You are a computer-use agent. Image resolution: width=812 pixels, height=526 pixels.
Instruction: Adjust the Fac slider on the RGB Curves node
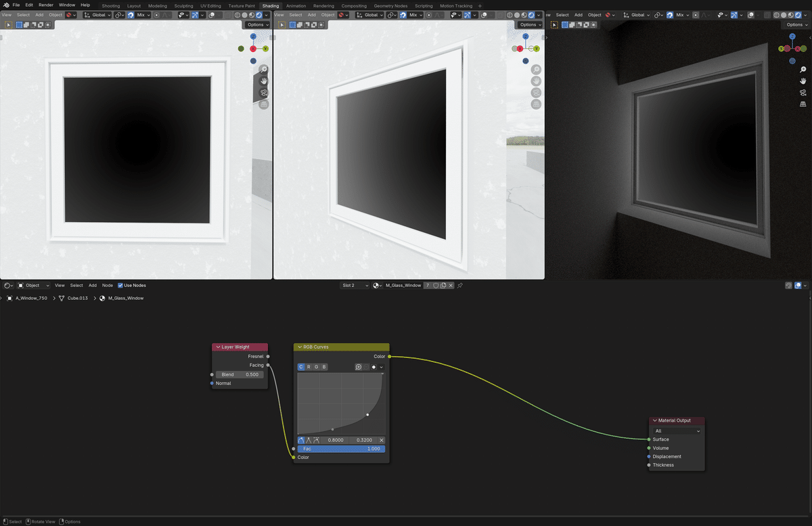pyautogui.click(x=341, y=448)
